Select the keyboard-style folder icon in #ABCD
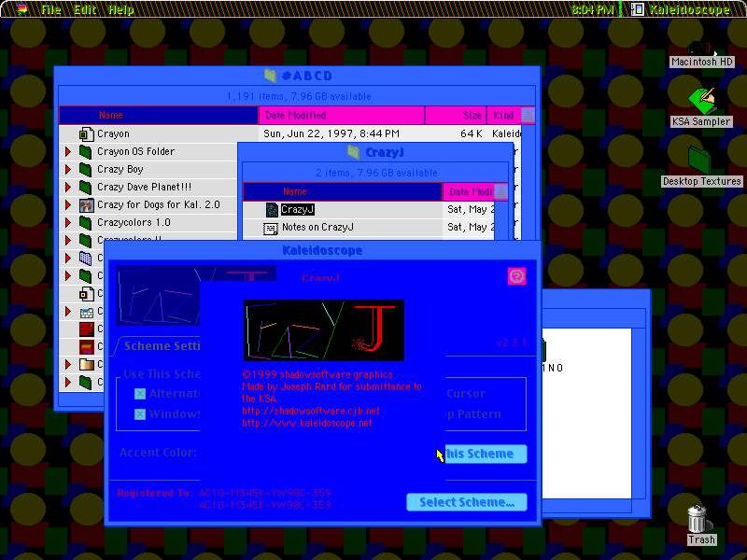The height and width of the screenshot is (560, 747). 86,313
